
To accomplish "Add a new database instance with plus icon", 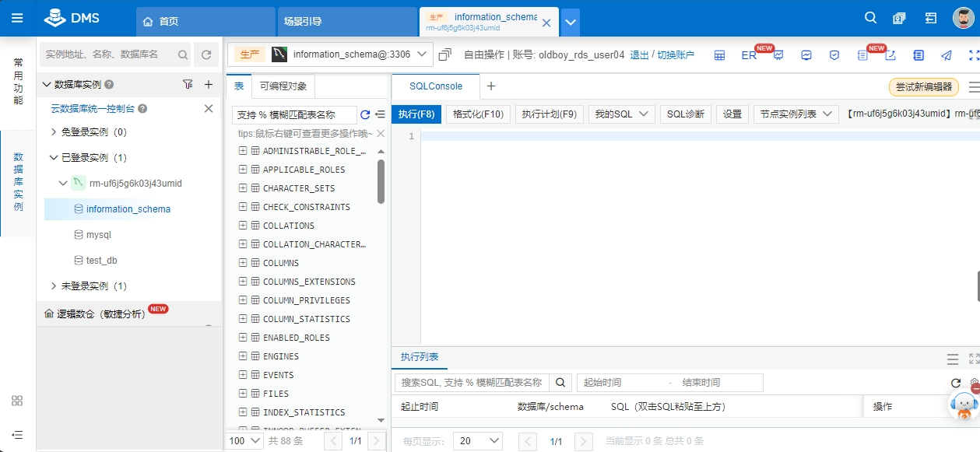I will 208,84.
